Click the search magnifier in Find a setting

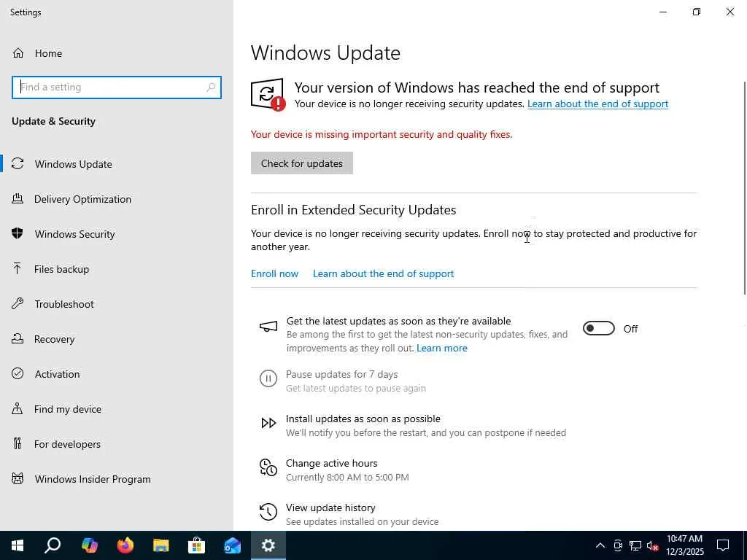coord(211,87)
